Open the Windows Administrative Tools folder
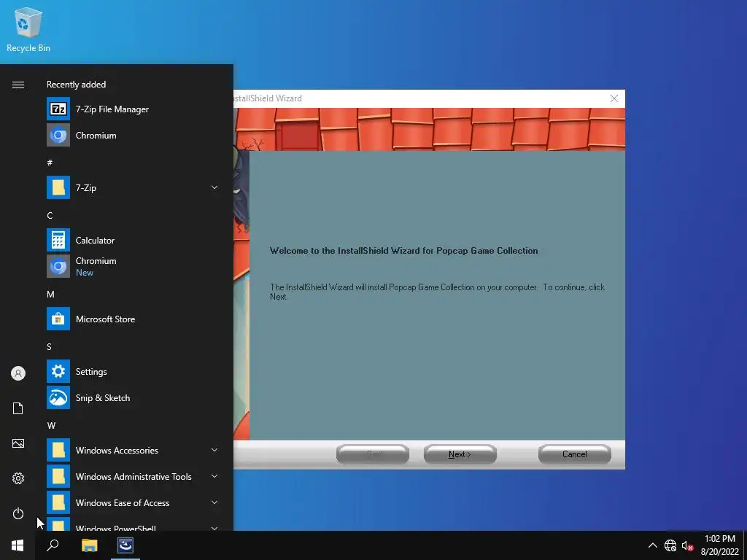The height and width of the screenshot is (560, 747). point(133,476)
